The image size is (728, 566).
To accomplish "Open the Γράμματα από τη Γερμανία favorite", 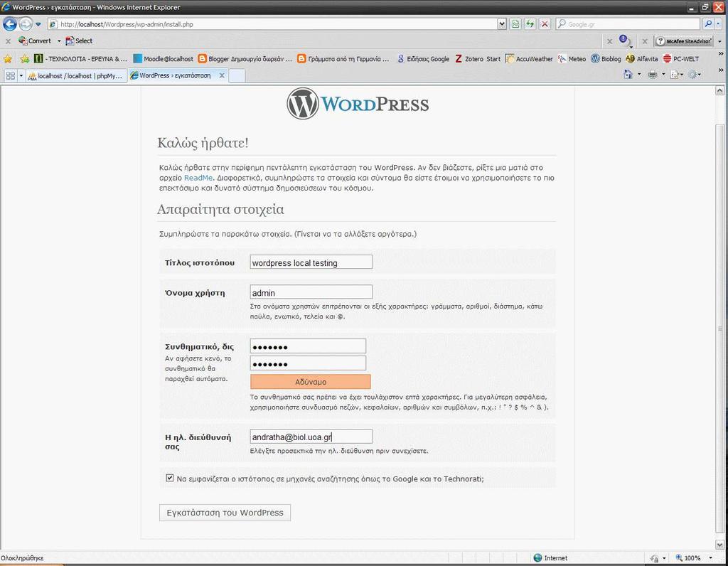I will (x=343, y=59).
